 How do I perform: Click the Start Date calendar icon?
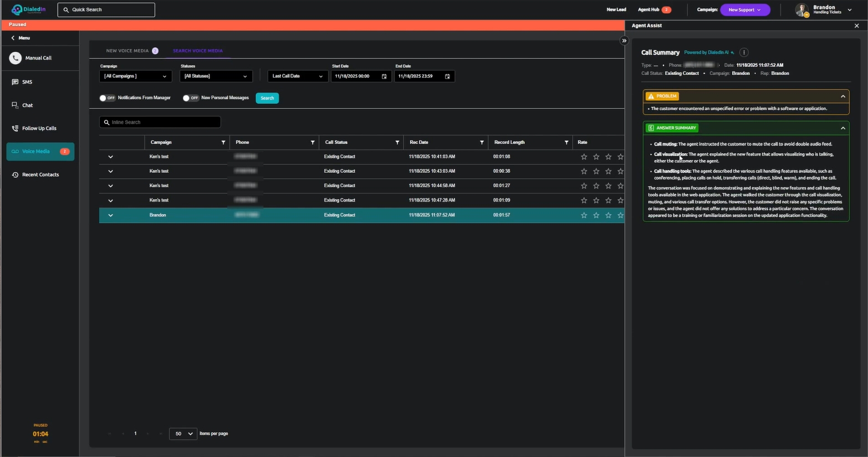(x=384, y=76)
